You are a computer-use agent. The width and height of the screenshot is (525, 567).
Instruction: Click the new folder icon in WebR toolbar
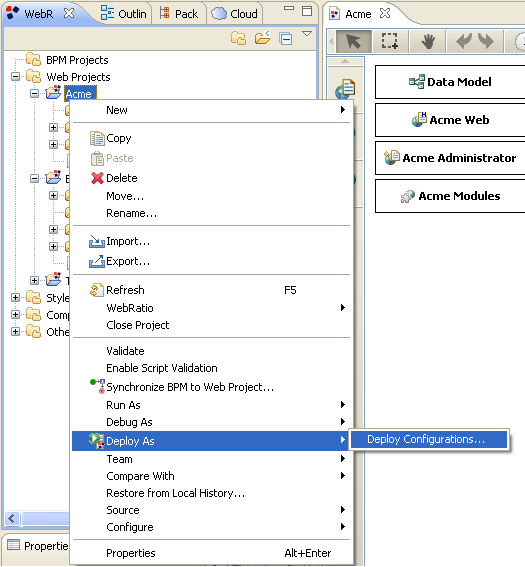click(238, 38)
